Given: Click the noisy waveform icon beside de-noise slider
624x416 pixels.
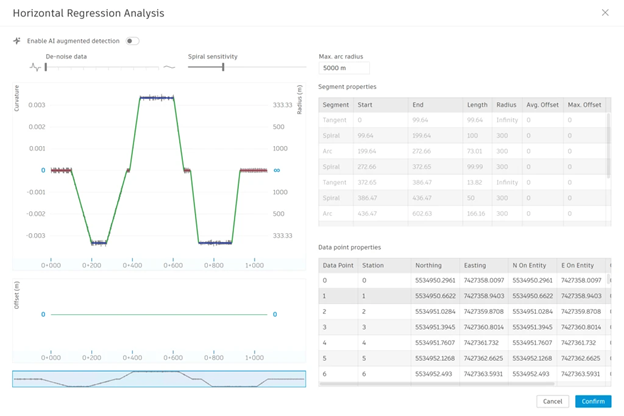Looking at the screenshot, I should tap(36, 68).
